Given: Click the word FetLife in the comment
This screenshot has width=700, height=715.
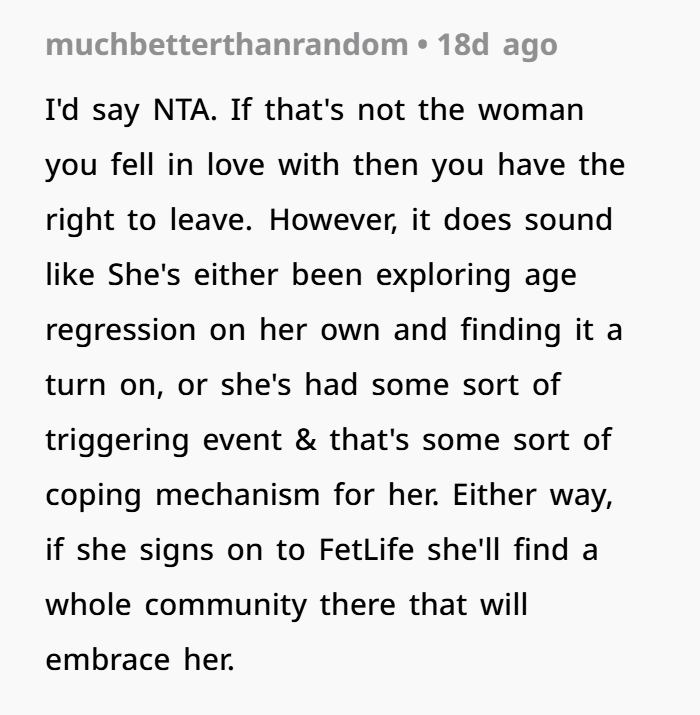Looking at the screenshot, I should point(366,549).
